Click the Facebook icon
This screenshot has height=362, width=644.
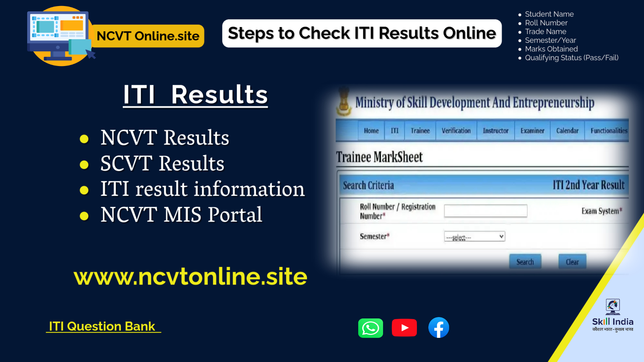pos(438,327)
